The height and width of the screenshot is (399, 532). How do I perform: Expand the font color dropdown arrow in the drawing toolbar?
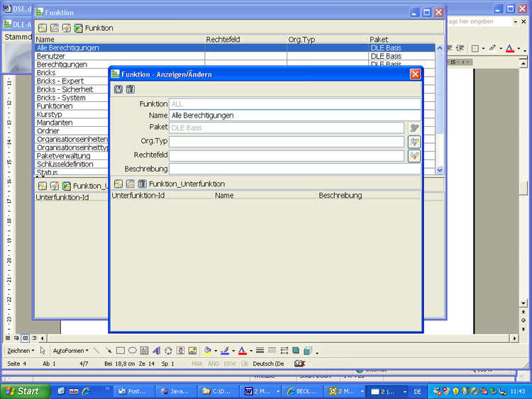[x=250, y=351]
